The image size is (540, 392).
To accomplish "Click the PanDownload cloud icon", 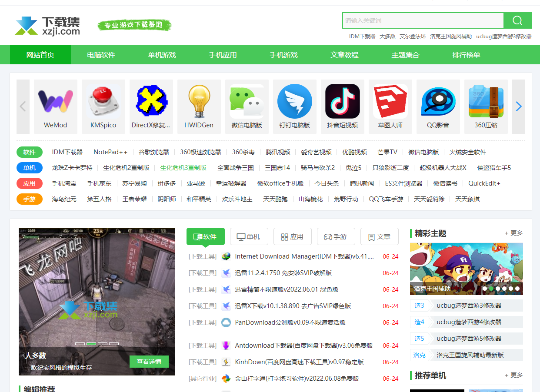I will click(x=226, y=322).
